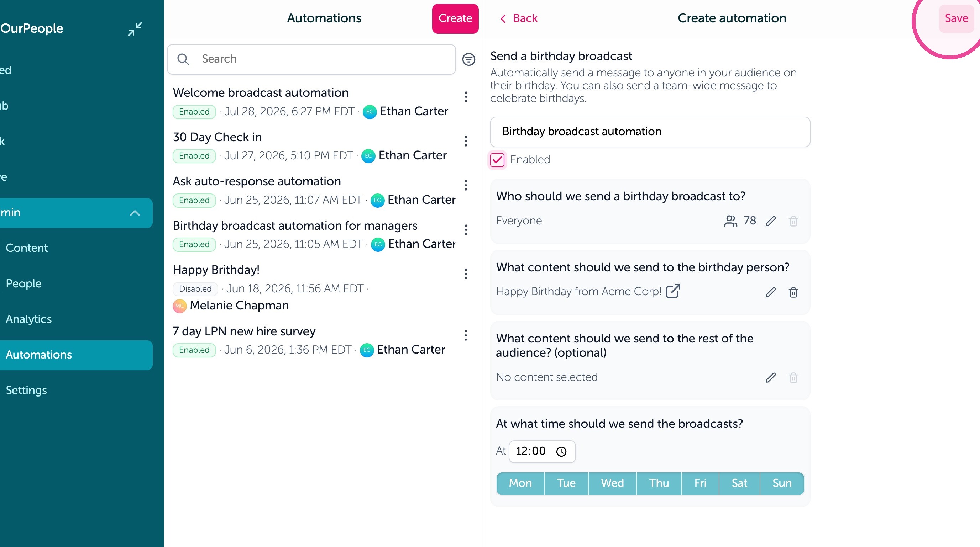Screen dimensions: 980x547
Task: Edit the birthday person content with the pencil icon
Action: (x=770, y=292)
